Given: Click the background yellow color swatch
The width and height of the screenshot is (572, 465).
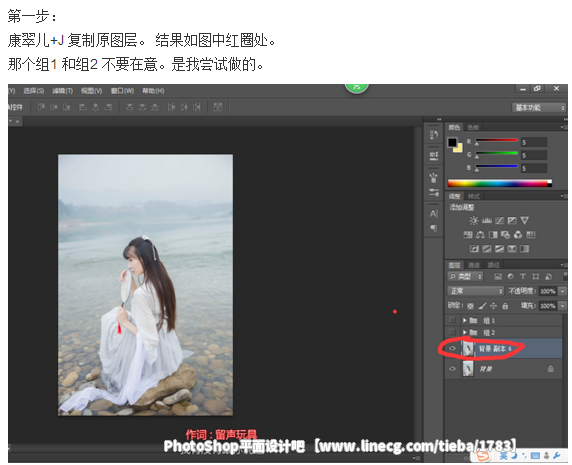Looking at the screenshot, I should pos(459,148).
